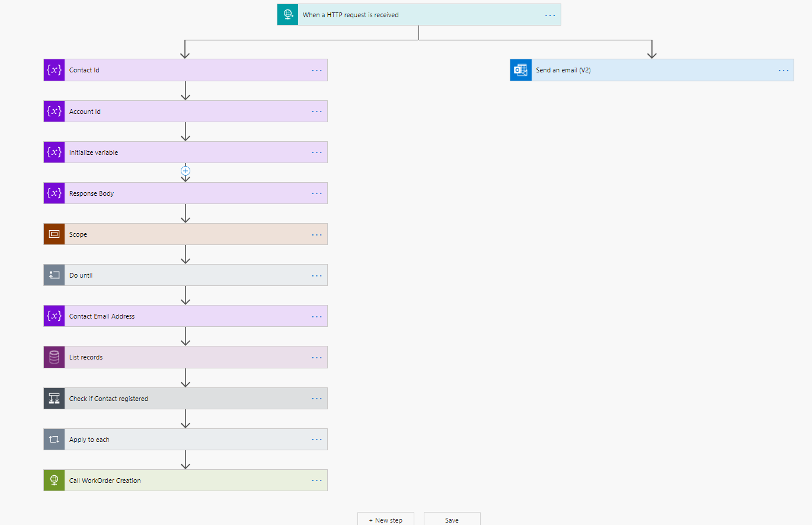
Task: Open the ellipsis menu for Account Id
Action: click(x=317, y=112)
